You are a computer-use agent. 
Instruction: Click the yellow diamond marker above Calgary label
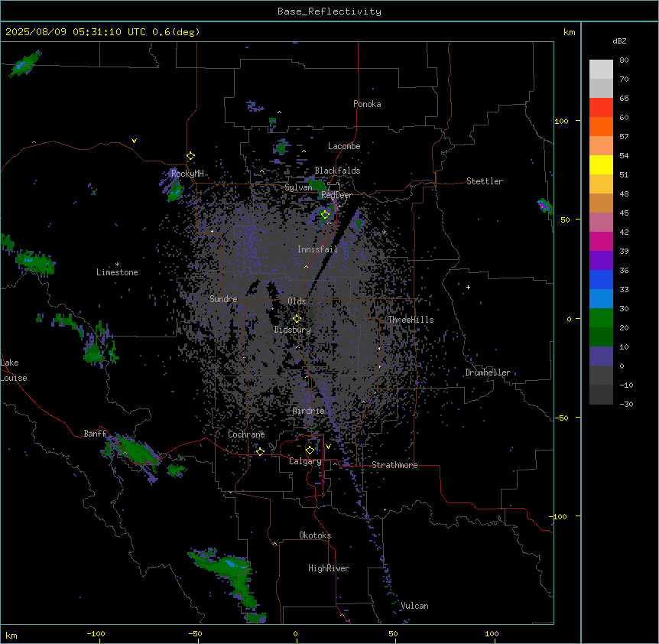pos(310,450)
